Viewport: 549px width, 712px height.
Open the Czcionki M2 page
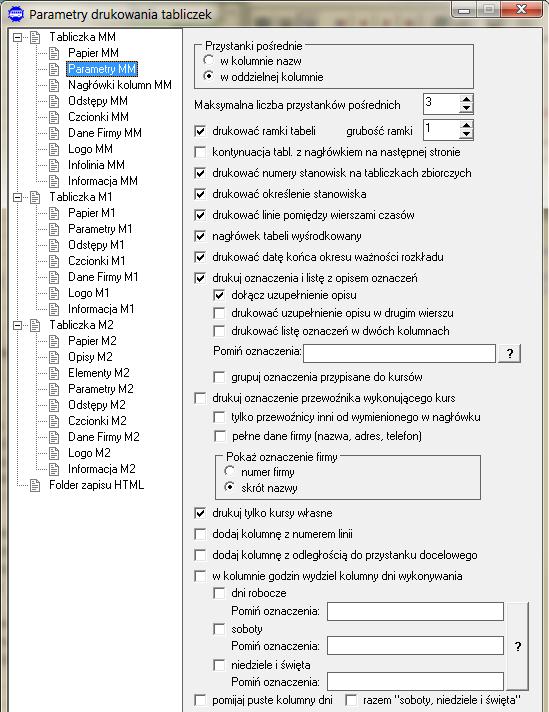pyautogui.click(x=97, y=421)
